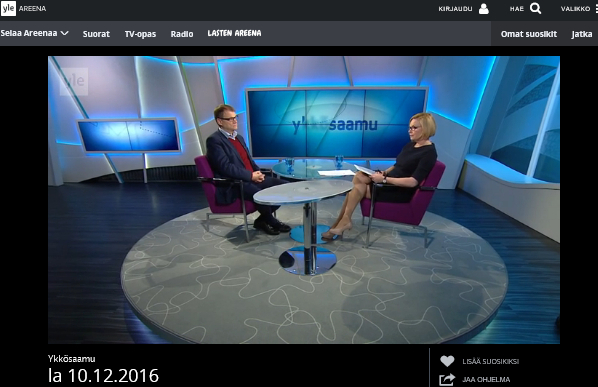Click the Selaa Areenaa chevron arrow
The height and width of the screenshot is (387, 598).
pos(64,33)
